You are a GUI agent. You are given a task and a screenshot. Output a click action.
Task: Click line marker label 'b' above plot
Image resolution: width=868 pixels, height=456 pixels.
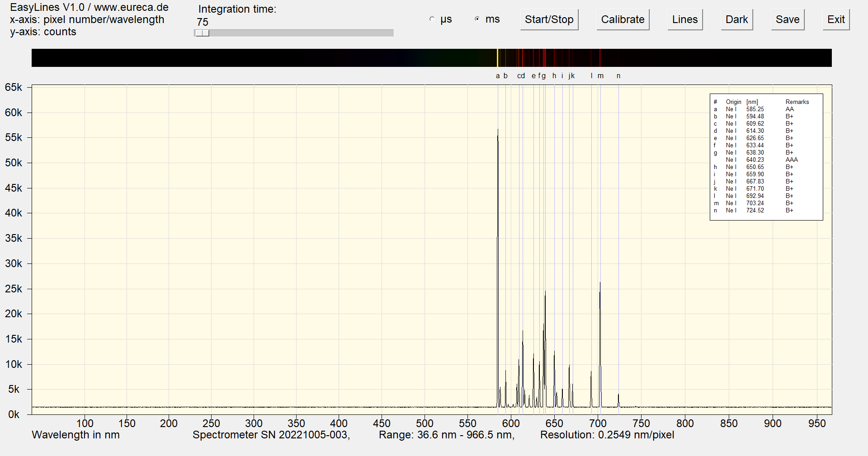pyautogui.click(x=505, y=76)
